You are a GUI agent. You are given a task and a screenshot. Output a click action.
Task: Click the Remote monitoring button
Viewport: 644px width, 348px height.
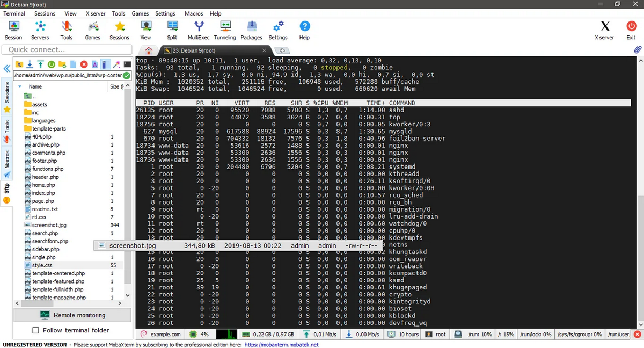(x=72, y=315)
